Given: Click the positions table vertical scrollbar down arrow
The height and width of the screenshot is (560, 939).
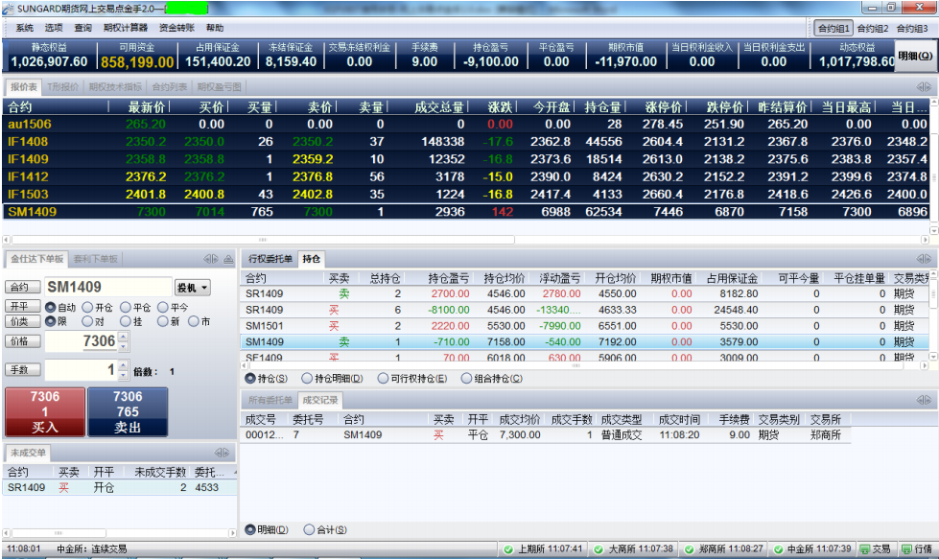Looking at the screenshot, I should click(x=933, y=357).
